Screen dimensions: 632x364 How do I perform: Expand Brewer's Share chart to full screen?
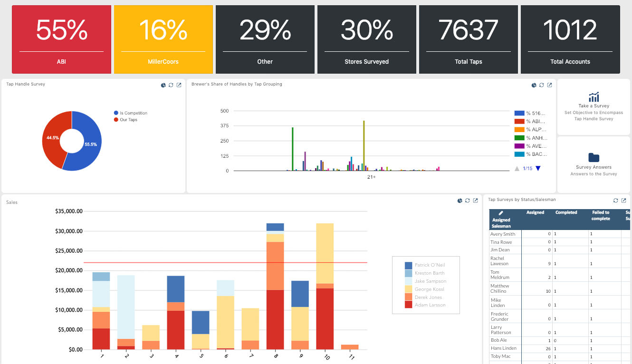click(549, 85)
